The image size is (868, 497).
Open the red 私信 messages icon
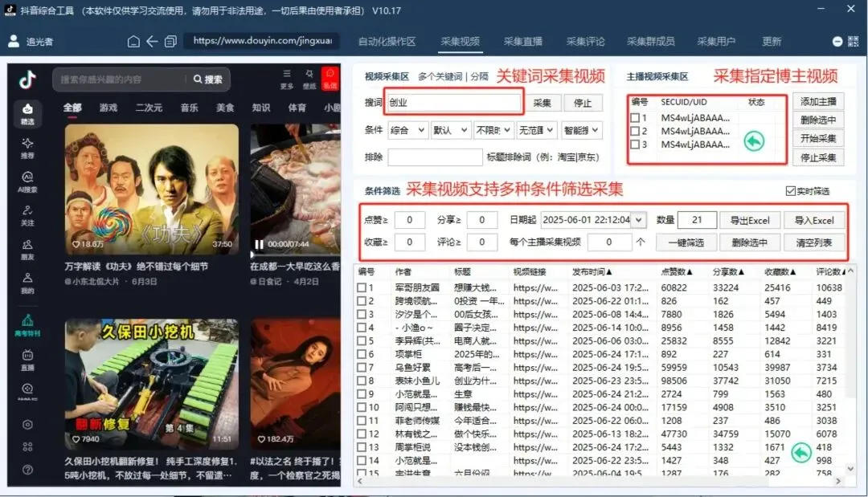330,79
